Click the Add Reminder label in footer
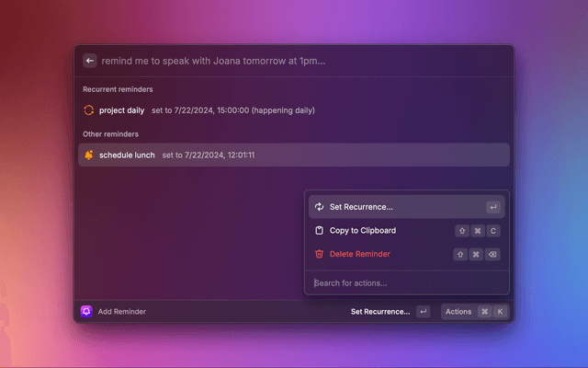Viewport: 588px width, 368px height. click(122, 312)
